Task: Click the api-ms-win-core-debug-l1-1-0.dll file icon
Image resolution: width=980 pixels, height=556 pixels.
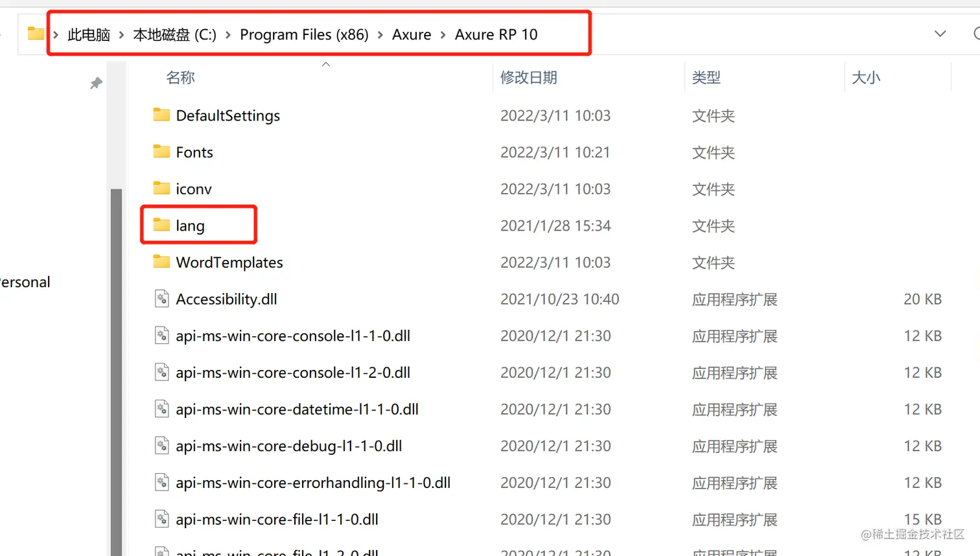Action: click(162, 446)
